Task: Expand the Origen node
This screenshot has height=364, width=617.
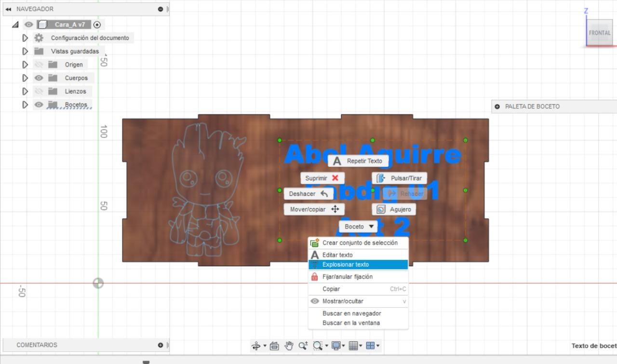Action: [25, 65]
